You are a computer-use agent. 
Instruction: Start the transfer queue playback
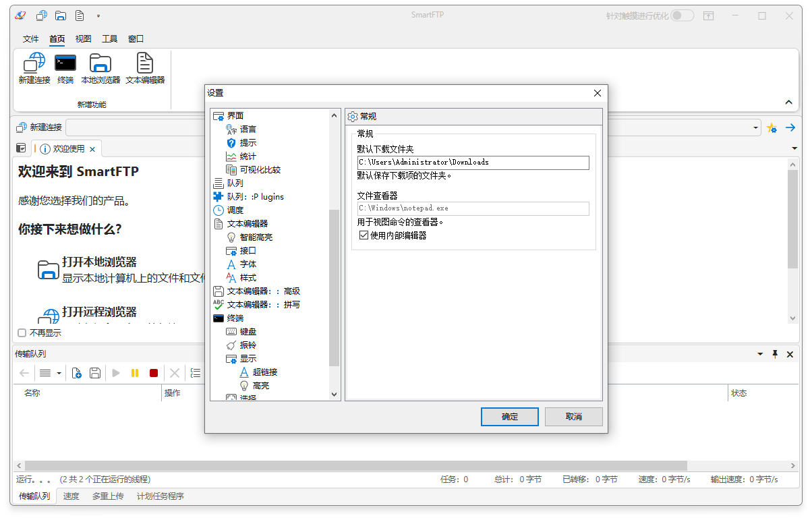pyautogui.click(x=115, y=373)
